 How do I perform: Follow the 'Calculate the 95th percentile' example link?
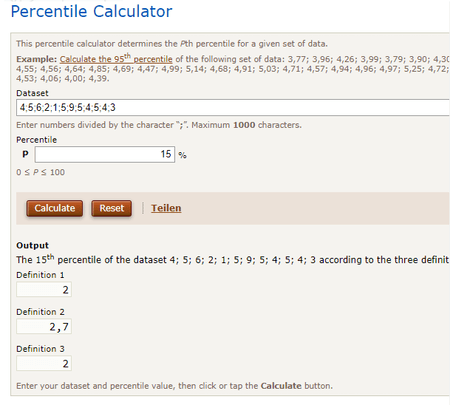pyautogui.click(x=116, y=59)
